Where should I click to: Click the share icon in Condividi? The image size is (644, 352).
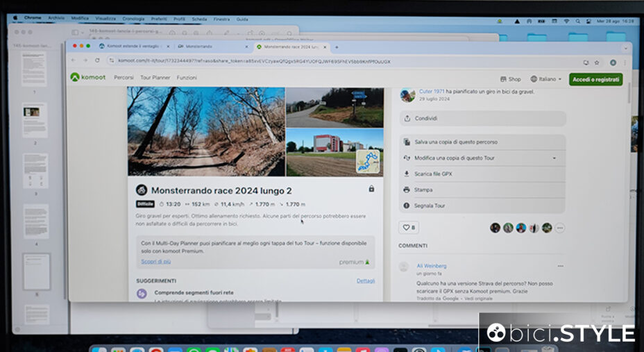pyautogui.click(x=407, y=118)
